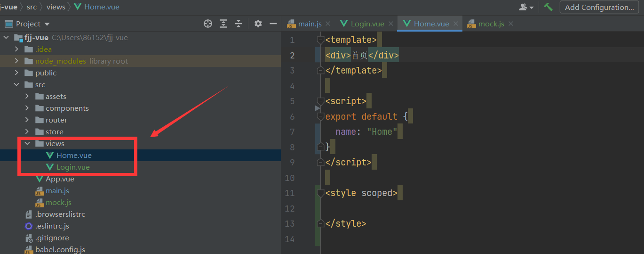Image resolution: width=644 pixels, height=254 pixels.
Task: Click the public folder name in tree
Action: (46, 73)
